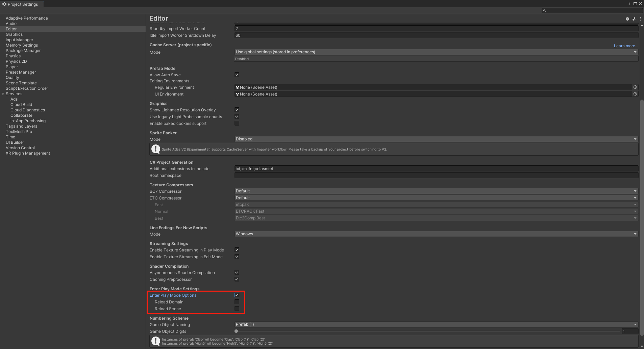Viewport: 644px width, 349px height.
Task: Click the settings presets sliders icon
Action: (x=634, y=19)
